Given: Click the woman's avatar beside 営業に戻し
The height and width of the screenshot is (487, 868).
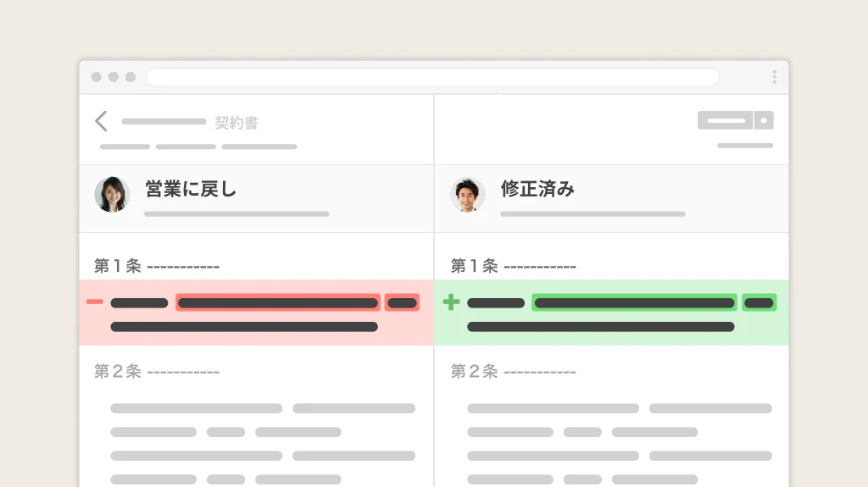Looking at the screenshot, I should [x=112, y=195].
